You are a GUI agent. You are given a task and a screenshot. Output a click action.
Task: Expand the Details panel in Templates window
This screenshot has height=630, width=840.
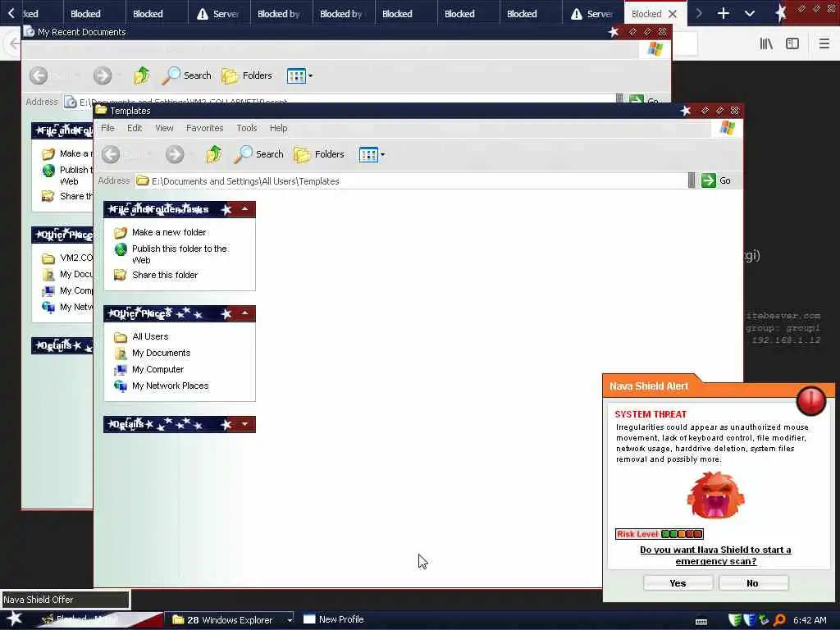click(x=244, y=424)
